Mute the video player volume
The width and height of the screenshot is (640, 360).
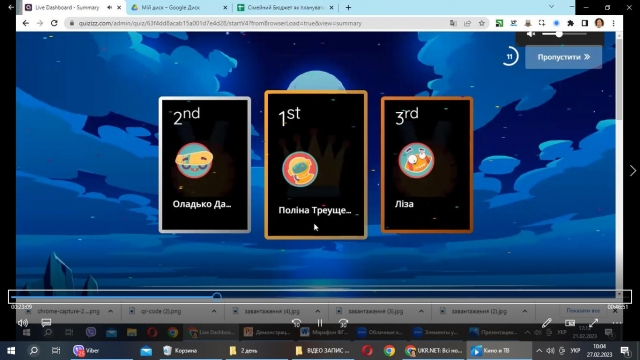(x=22, y=323)
